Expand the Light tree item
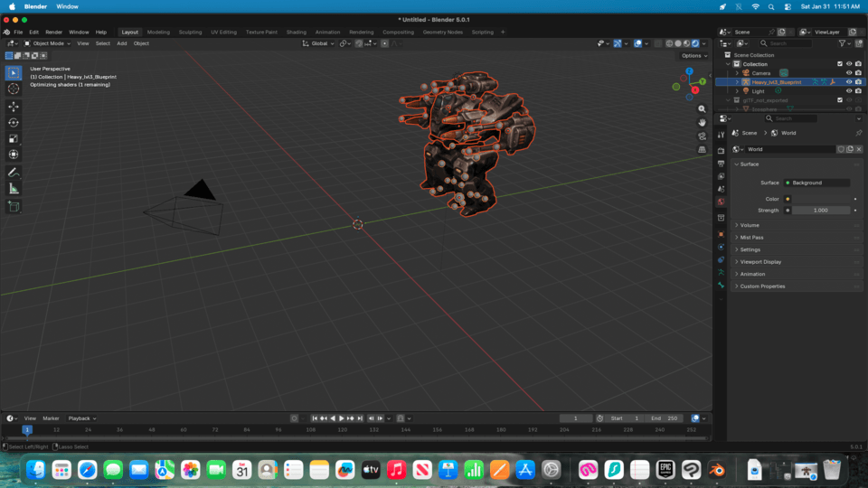The height and width of the screenshot is (488, 868). point(737,91)
